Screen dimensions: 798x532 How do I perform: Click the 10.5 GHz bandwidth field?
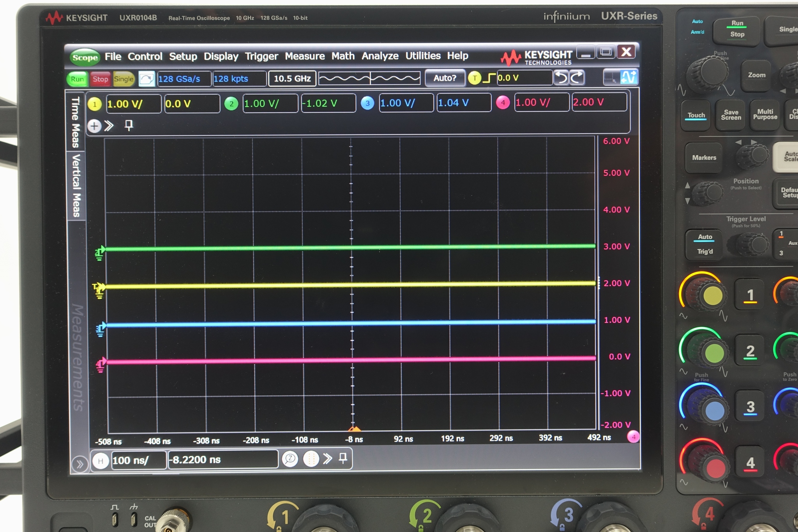[292, 78]
